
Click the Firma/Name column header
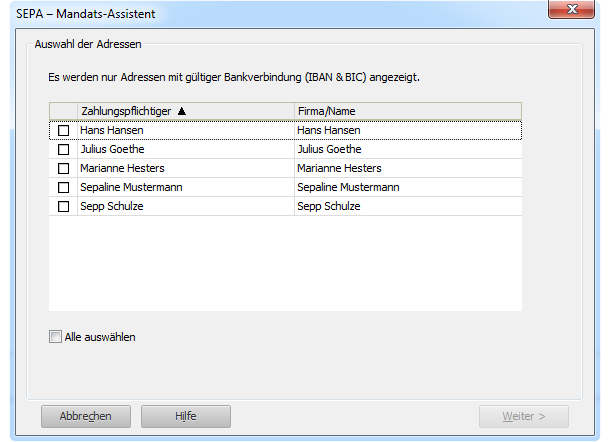[326, 112]
